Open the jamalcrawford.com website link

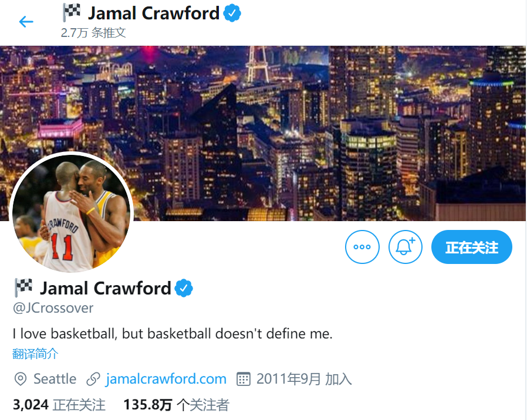[165, 379]
